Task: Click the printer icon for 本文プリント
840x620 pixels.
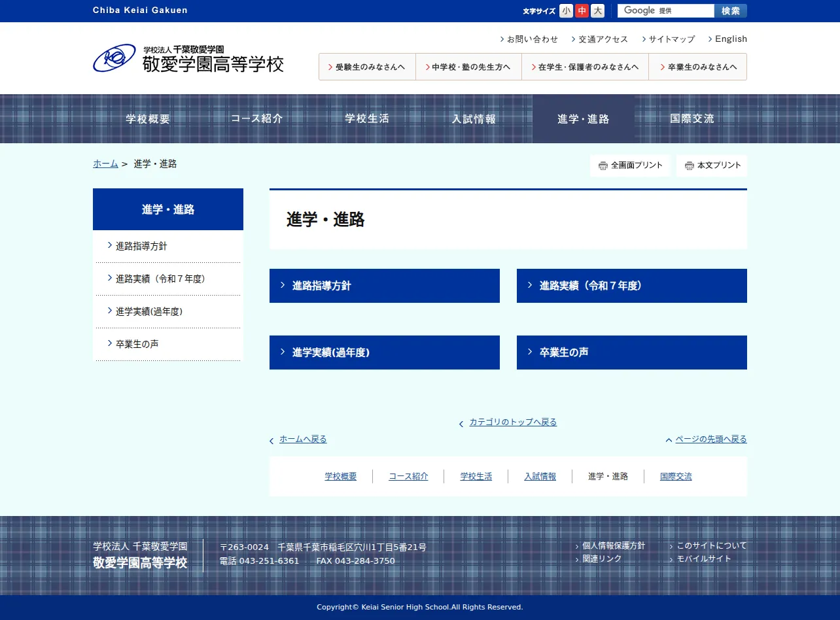Action: point(690,166)
